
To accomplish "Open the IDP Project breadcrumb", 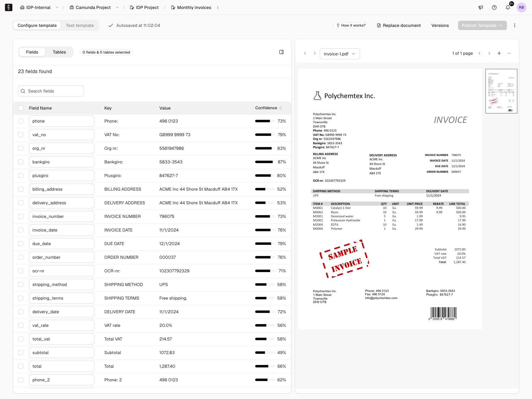I will 144,7.
